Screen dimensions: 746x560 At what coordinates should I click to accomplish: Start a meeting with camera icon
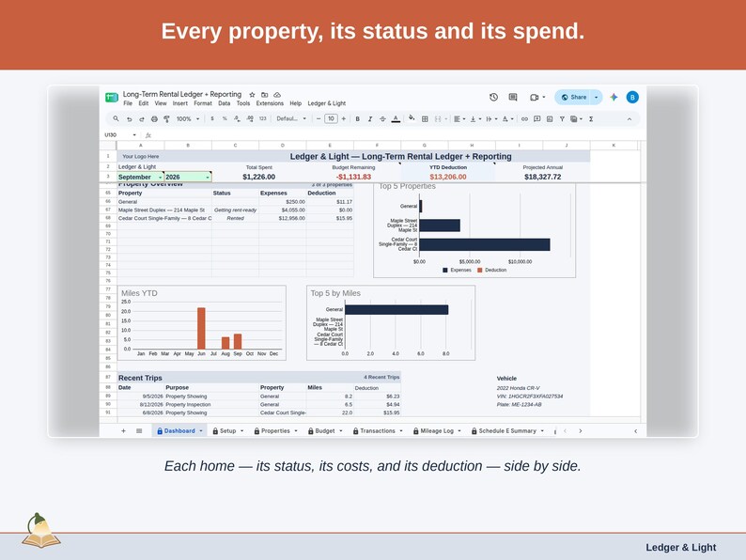535,97
